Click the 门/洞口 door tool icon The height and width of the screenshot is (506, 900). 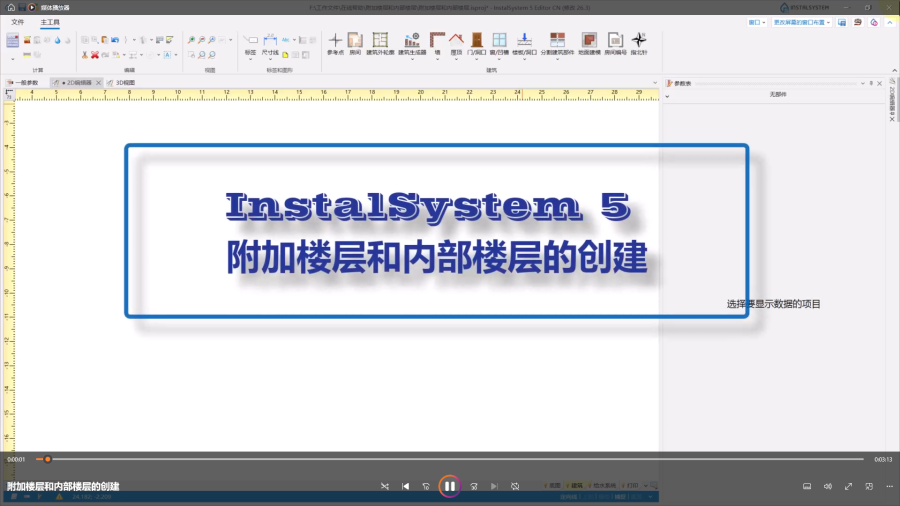tap(475, 42)
